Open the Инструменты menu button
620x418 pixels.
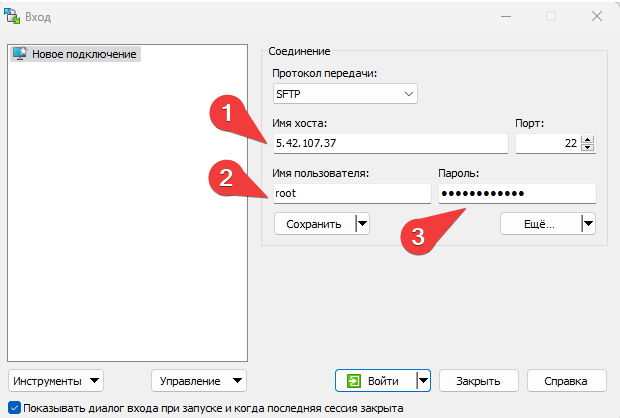(56, 381)
